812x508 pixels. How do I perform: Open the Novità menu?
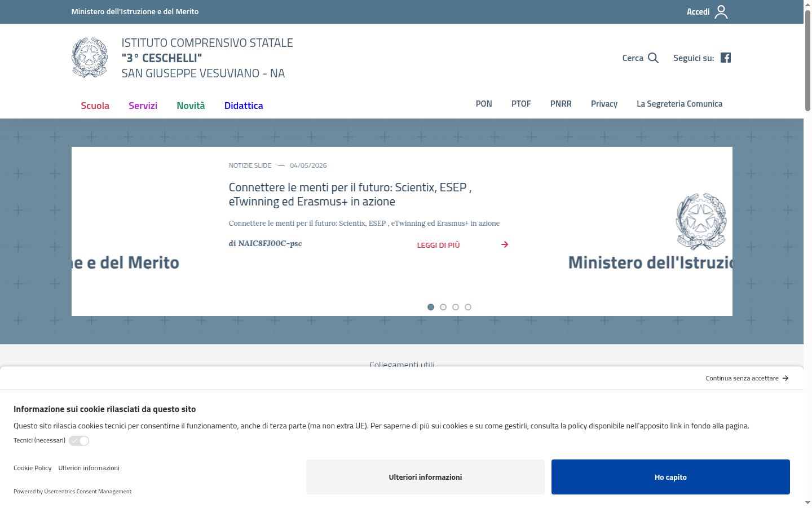tap(191, 106)
